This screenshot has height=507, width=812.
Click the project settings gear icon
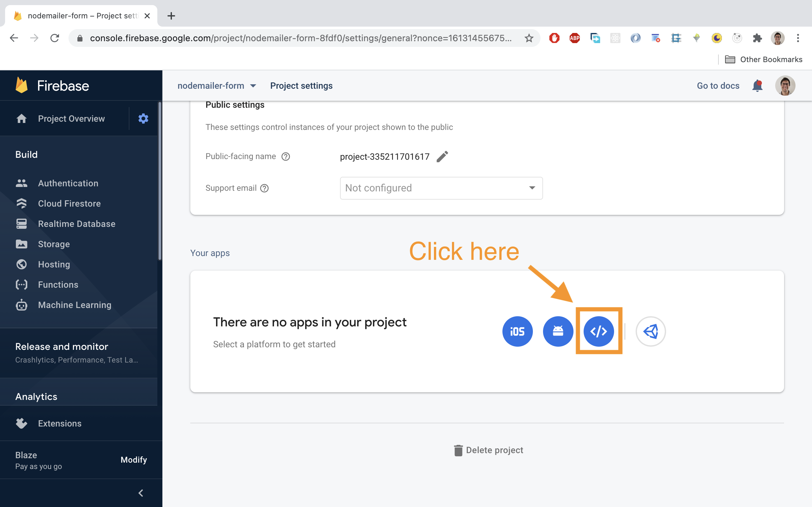(x=143, y=118)
